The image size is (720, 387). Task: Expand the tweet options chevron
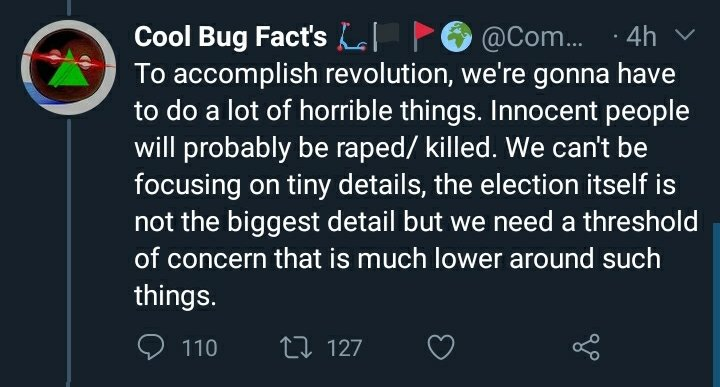pos(684,35)
